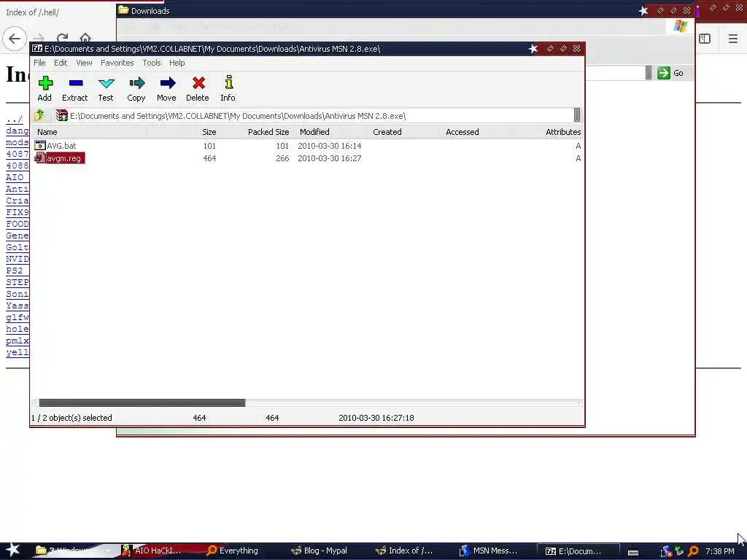The image size is (747, 560).
Task: Click the browser home icon
Action: coord(85,38)
